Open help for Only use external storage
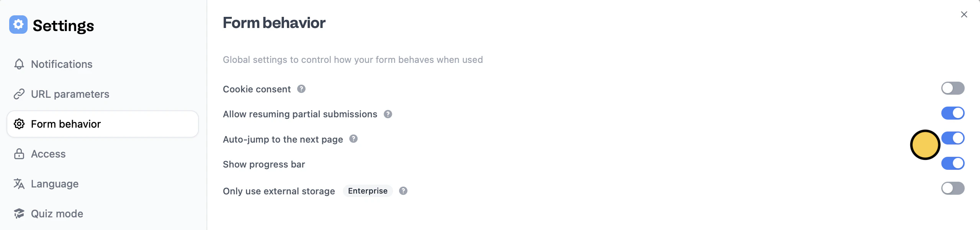Screen dimensions: 980x230 click(x=403, y=191)
